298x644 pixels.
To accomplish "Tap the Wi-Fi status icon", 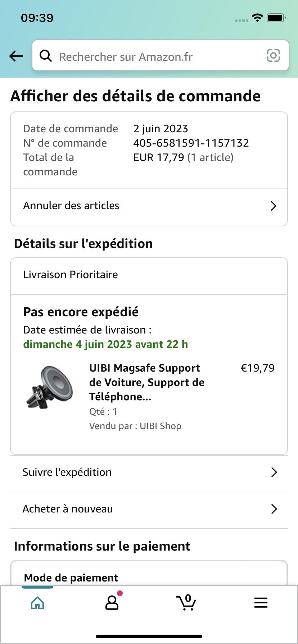I will 257,18.
